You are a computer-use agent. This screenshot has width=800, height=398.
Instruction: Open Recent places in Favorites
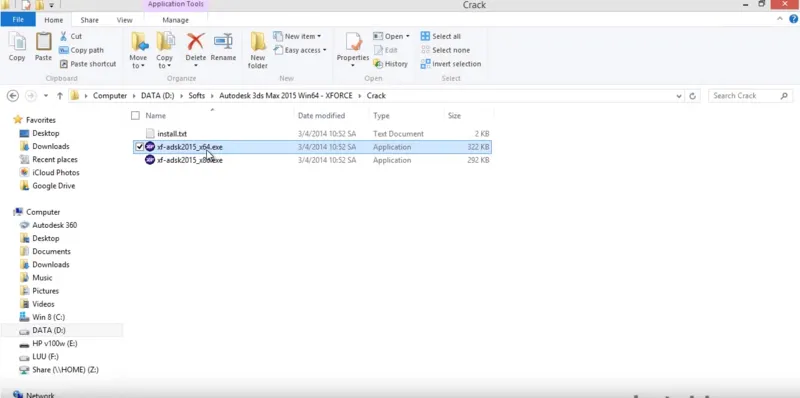pos(55,160)
